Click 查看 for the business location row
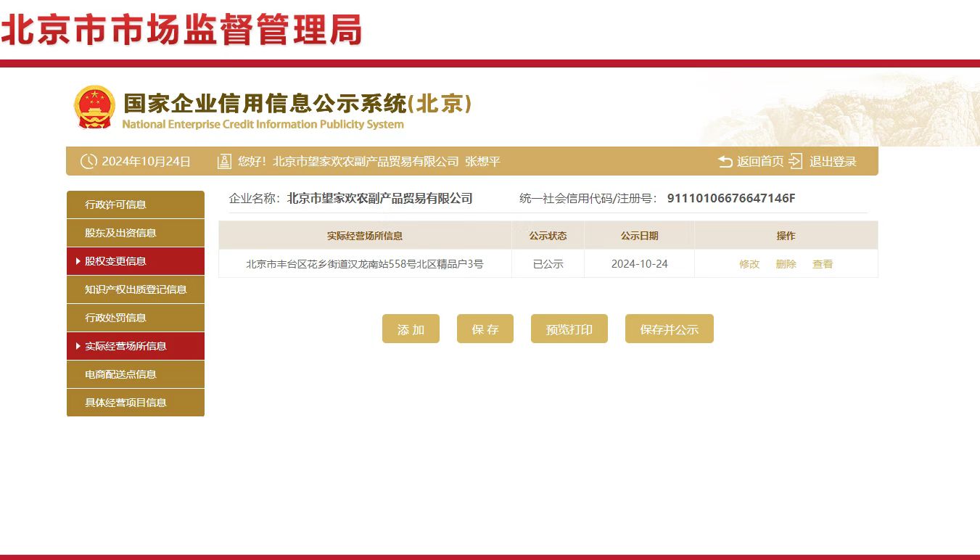The width and height of the screenshot is (980, 560). pyautogui.click(x=823, y=264)
